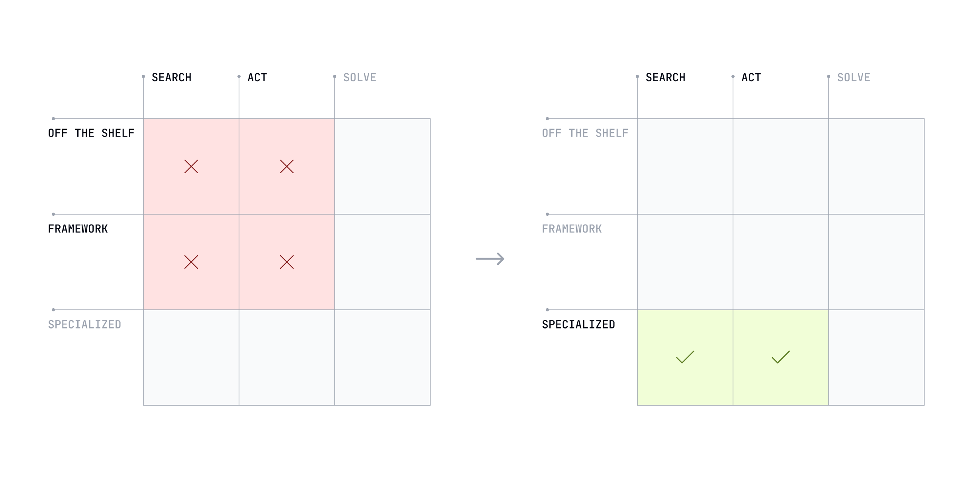Click the red X in left grid Framework Act cell

[287, 262]
